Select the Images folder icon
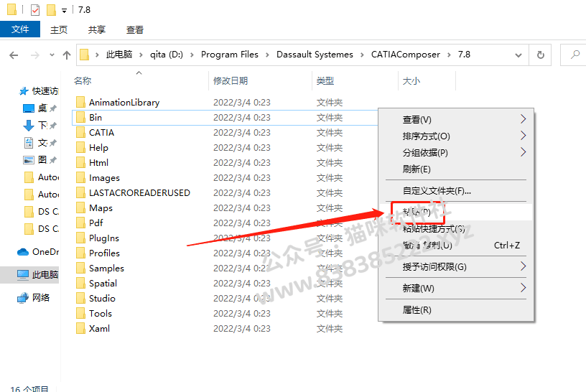586x392 pixels. point(80,177)
